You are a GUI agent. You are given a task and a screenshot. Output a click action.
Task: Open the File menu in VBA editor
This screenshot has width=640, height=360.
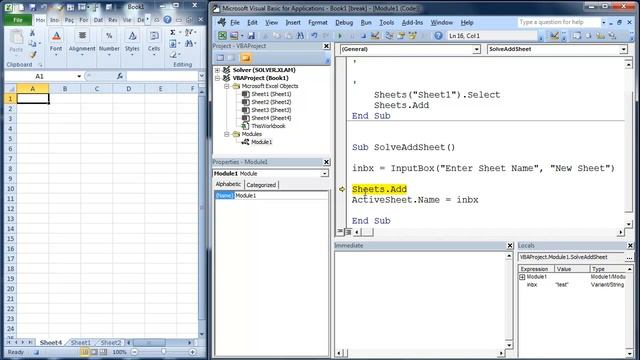[235, 22]
